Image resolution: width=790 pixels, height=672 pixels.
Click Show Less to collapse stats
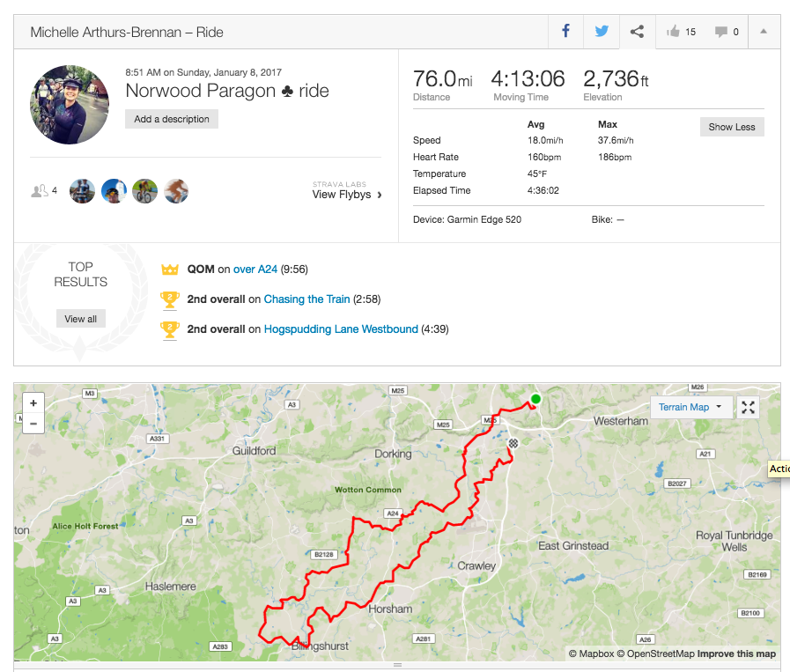click(732, 127)
